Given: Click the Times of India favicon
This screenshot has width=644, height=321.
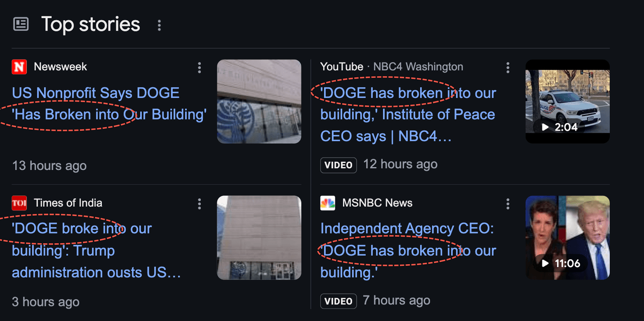Looking at the screenshot, I should coord(19,203).
